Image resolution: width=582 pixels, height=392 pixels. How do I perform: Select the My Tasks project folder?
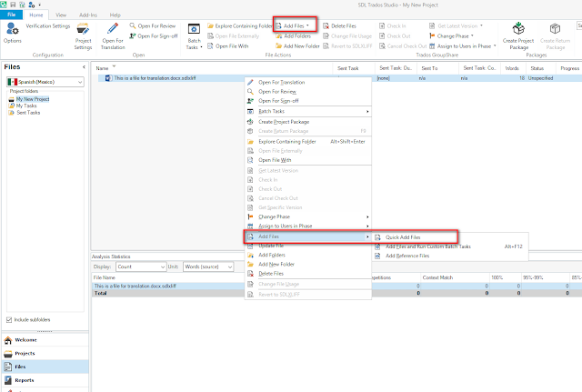[x=26, y=106]
